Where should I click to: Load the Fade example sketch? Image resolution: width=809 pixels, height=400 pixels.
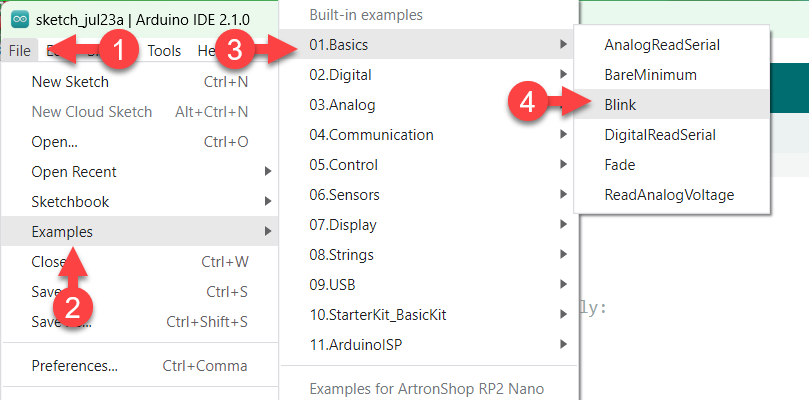pos(620,165)
